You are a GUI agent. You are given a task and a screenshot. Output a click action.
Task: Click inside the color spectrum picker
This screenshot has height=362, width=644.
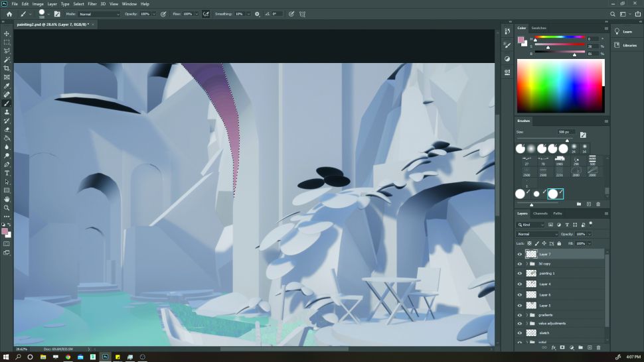click(x=560, y=86)
